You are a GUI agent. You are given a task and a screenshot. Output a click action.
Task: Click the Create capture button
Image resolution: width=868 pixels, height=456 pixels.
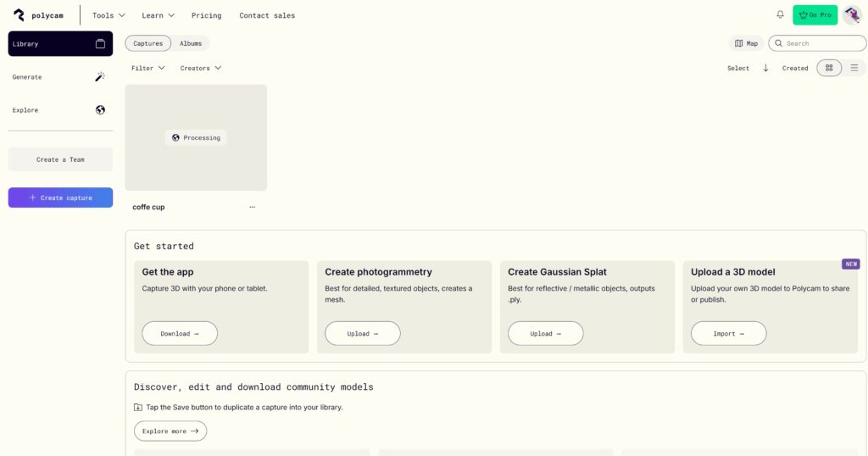pyautogui.click(x=60, y=197)
